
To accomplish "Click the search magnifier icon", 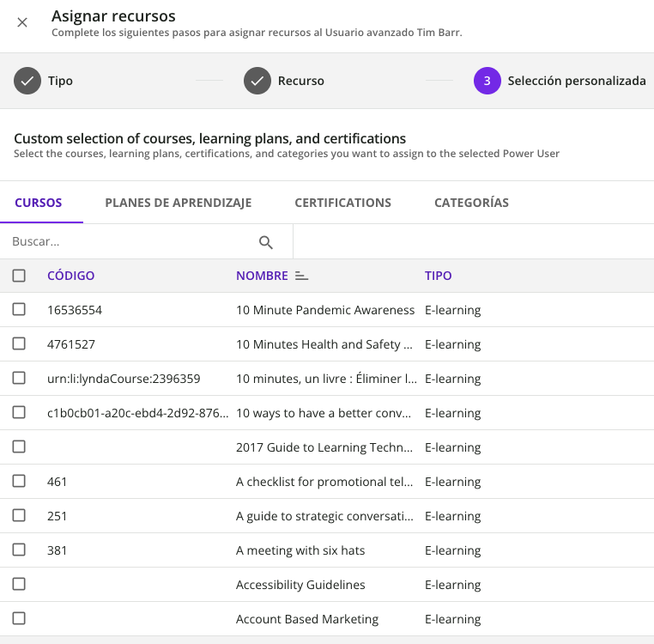I will 266,242.
